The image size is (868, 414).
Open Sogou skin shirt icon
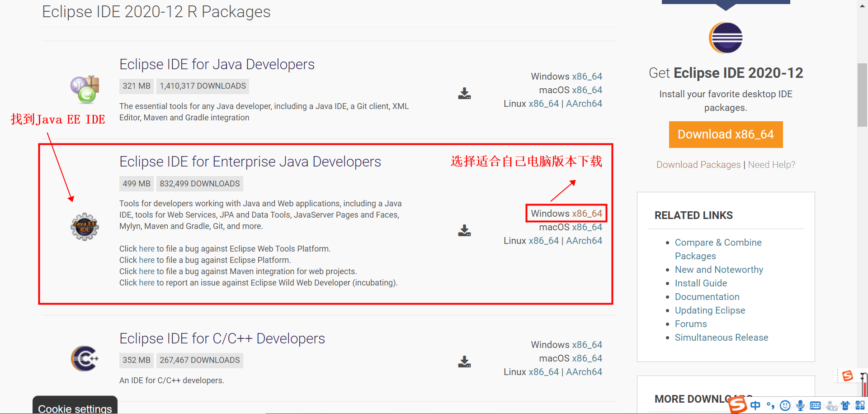[845, 405]
